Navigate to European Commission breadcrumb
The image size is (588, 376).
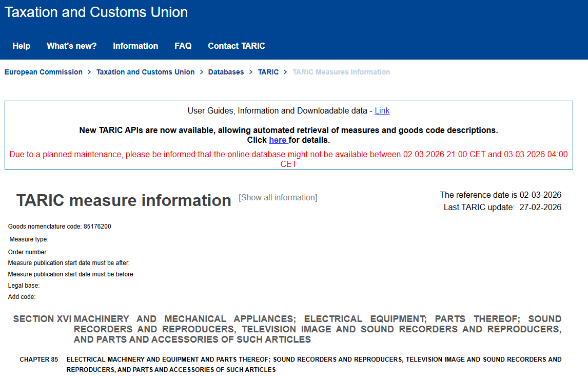44,72
